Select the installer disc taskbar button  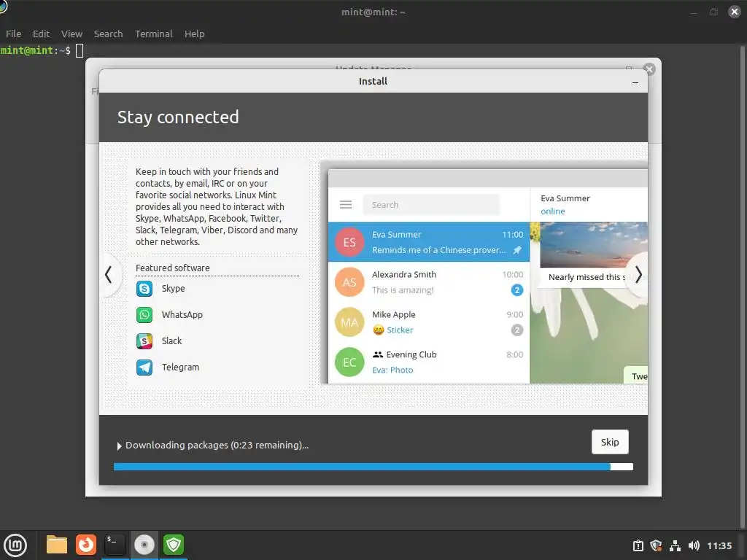pyautogui.click(x=144, y=545)
